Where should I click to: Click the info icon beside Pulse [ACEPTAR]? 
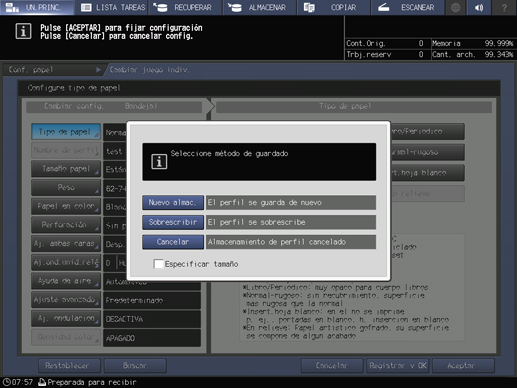coord(23,31)
